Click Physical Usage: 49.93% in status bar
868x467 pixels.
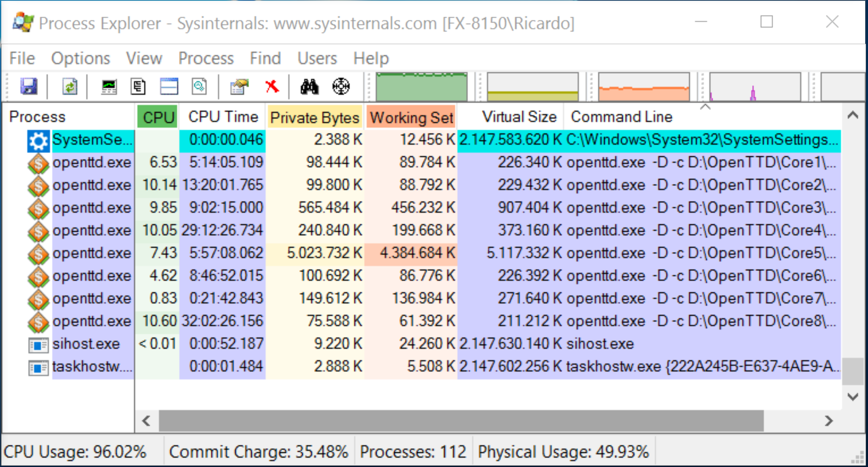[563, 452]
